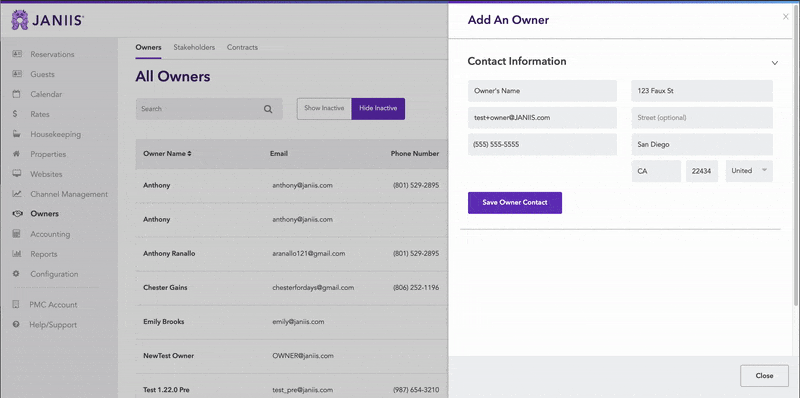The height and width of the screenshot is (398, 800).
Task: Click the Rates dollar icon
Action: [15, 114]
